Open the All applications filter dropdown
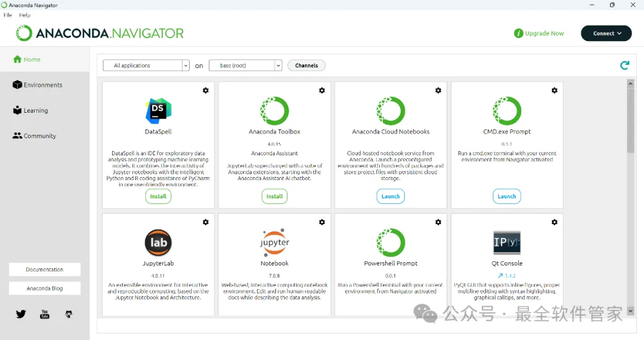 146,65
